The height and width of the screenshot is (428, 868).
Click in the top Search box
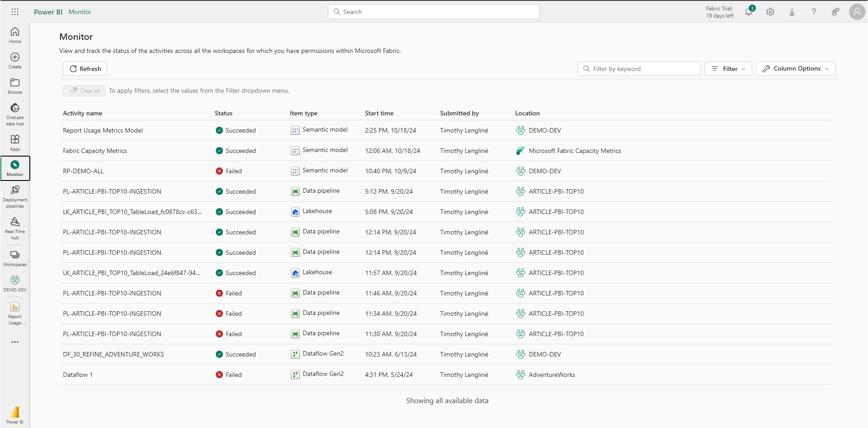434,12
